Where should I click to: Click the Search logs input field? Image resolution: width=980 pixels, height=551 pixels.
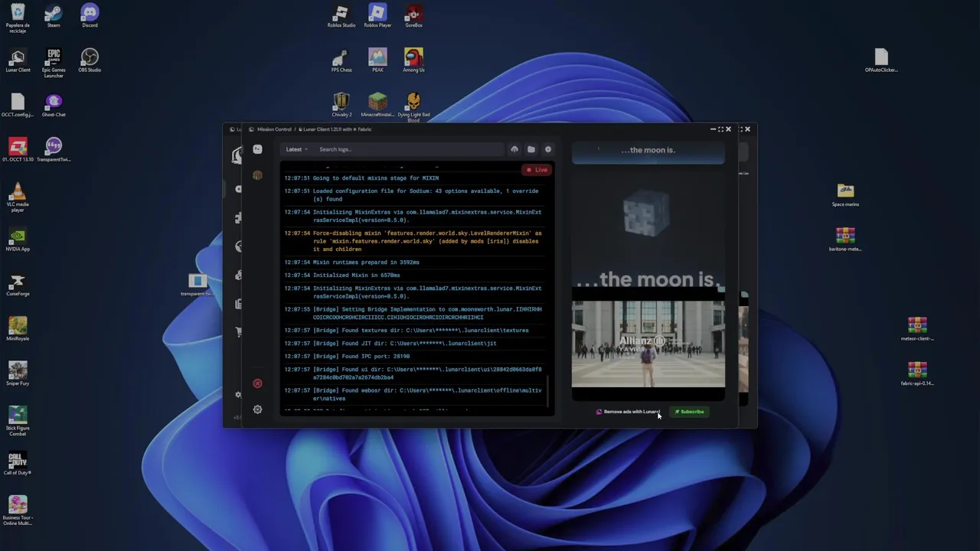coord(408,149)
